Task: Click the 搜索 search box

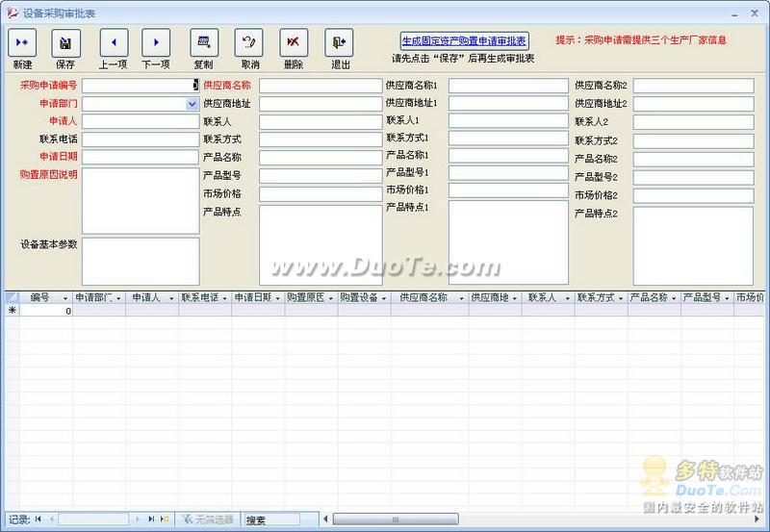Action: pyautogui.click(x=271, y=519)
